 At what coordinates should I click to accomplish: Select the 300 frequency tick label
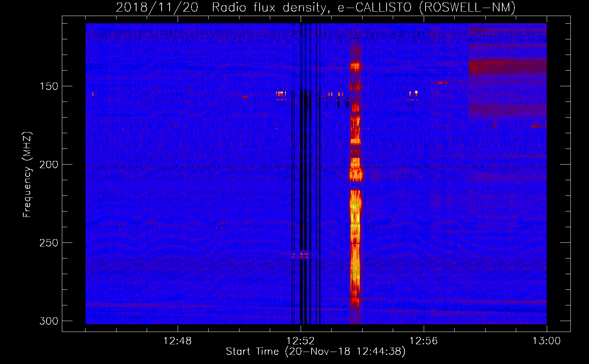(49, 321)
